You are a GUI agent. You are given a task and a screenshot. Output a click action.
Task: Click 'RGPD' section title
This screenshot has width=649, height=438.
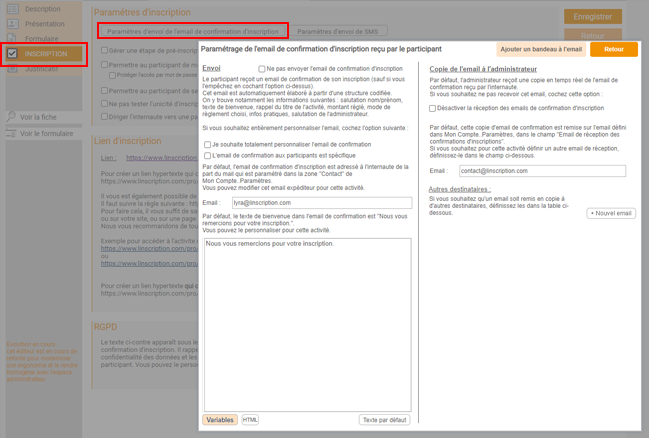[x=106, y=327]
